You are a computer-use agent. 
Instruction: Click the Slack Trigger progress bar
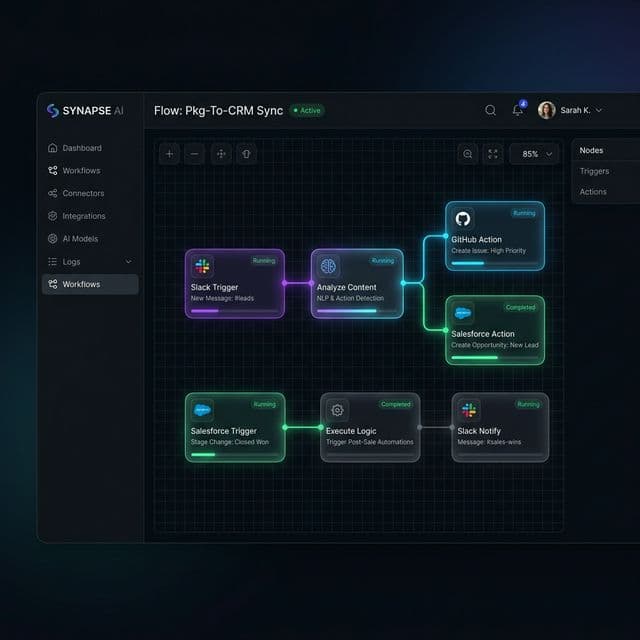click(x=234, y=311)
